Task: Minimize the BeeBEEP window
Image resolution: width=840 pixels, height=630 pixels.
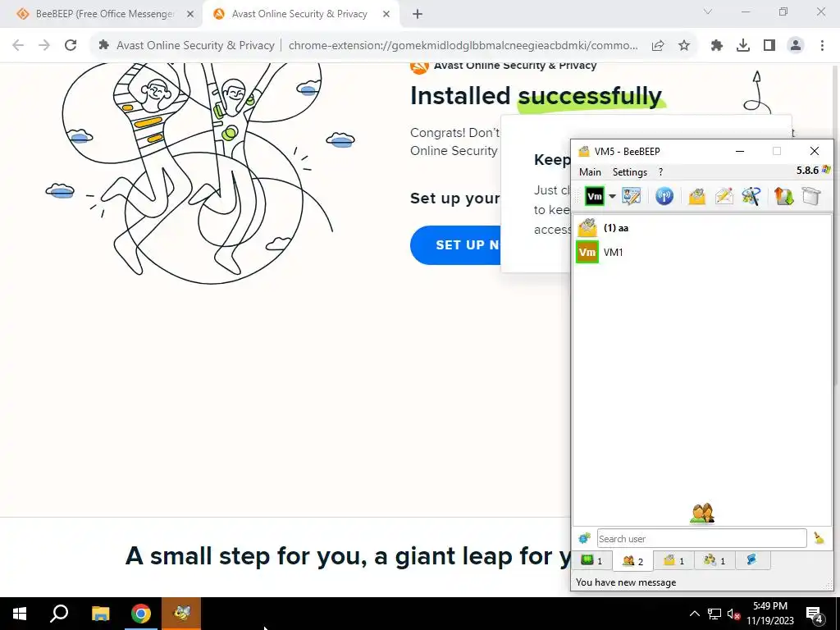Action: click(x=740, y=151)
